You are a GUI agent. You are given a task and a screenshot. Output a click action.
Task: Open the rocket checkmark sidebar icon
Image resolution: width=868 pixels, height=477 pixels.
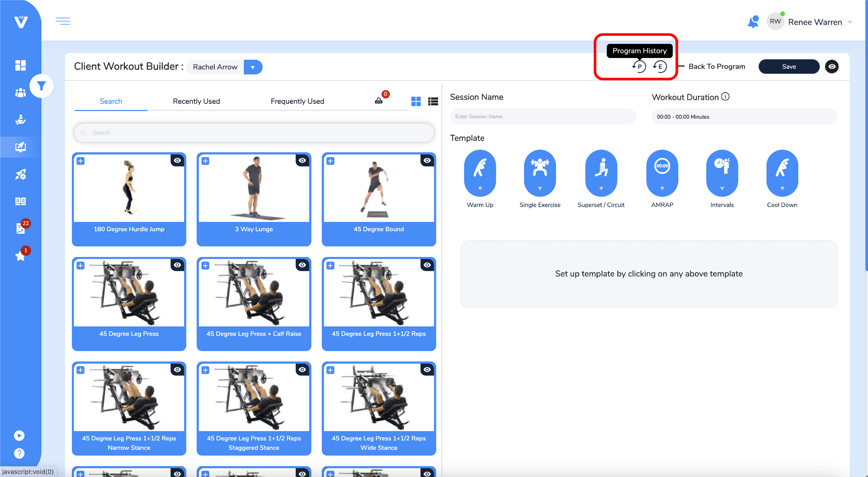coord(20,174)
